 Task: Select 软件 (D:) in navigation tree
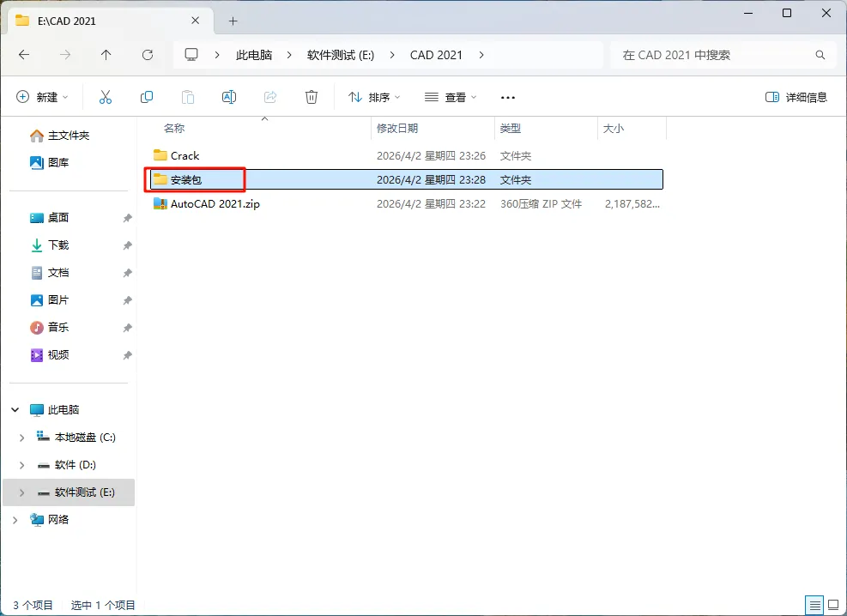[x=75, y=465]
